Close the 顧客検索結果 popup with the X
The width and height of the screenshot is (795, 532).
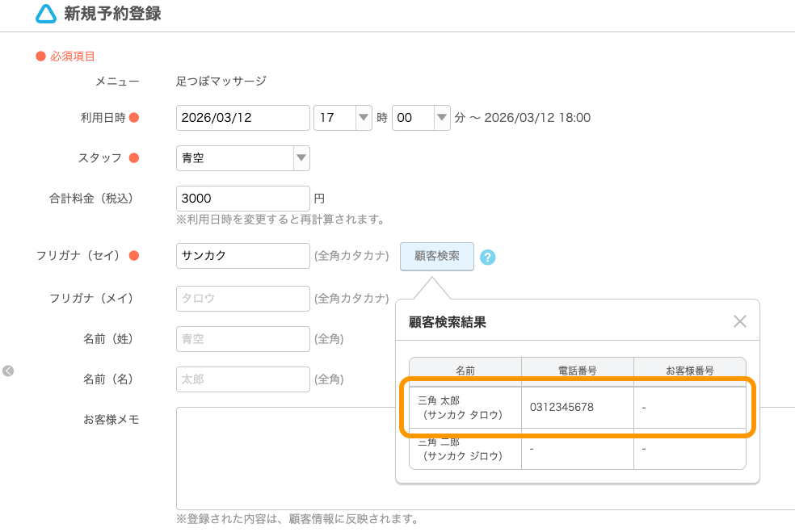[740, 321]
